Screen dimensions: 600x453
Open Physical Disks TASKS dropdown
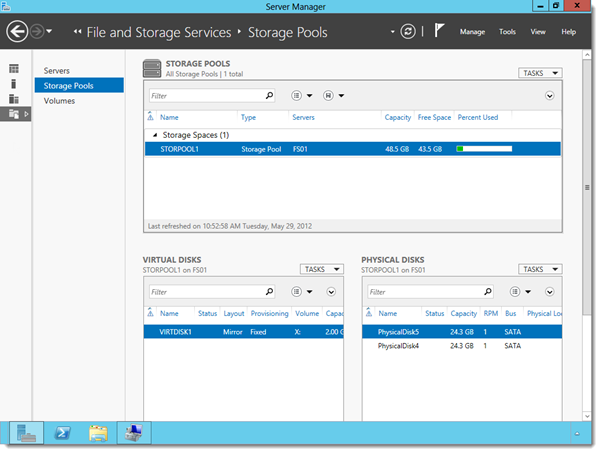pos(540,269)
